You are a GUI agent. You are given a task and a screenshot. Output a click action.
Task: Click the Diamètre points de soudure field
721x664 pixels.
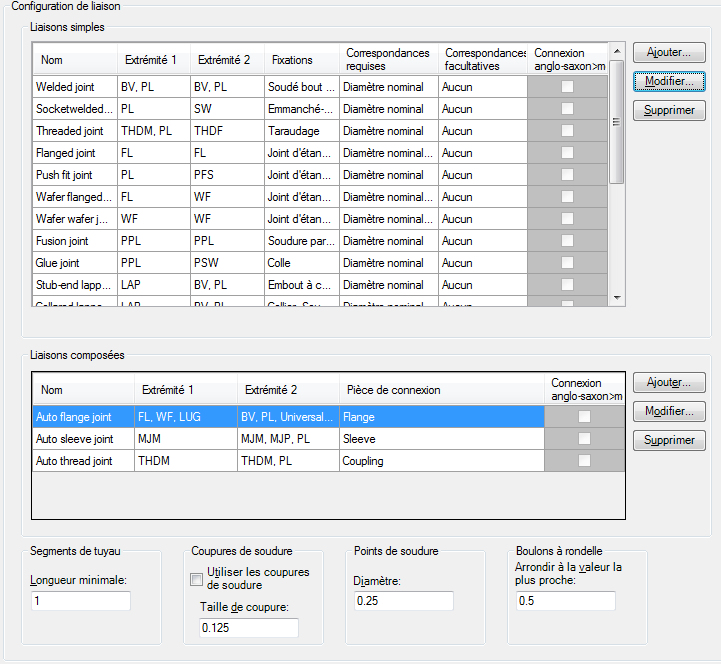tap(404, 601)
